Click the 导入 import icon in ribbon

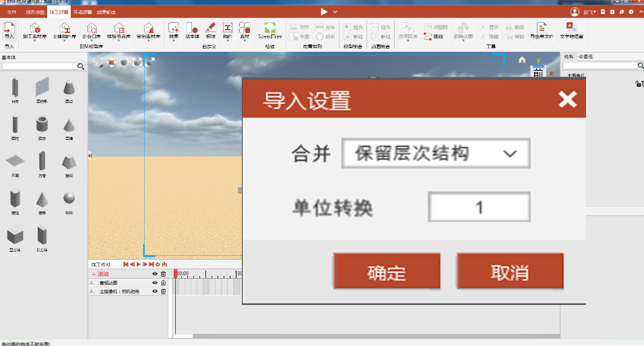pos(9,30)
